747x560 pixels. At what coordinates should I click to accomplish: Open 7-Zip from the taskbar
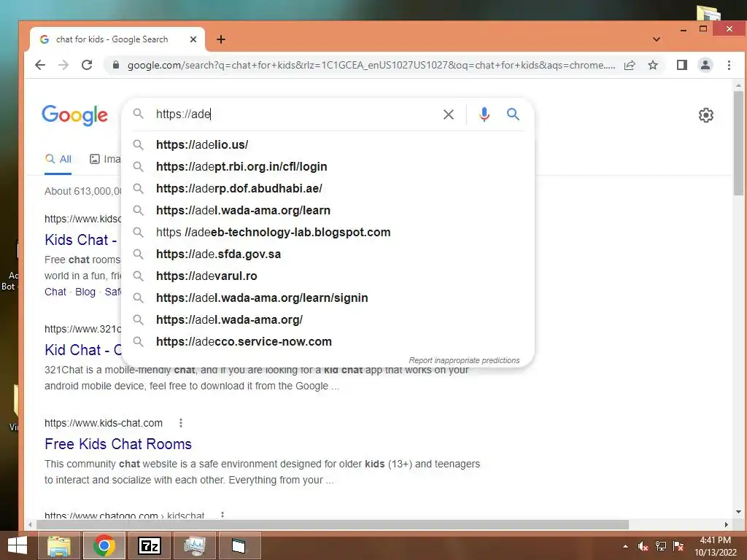[149, 545]
